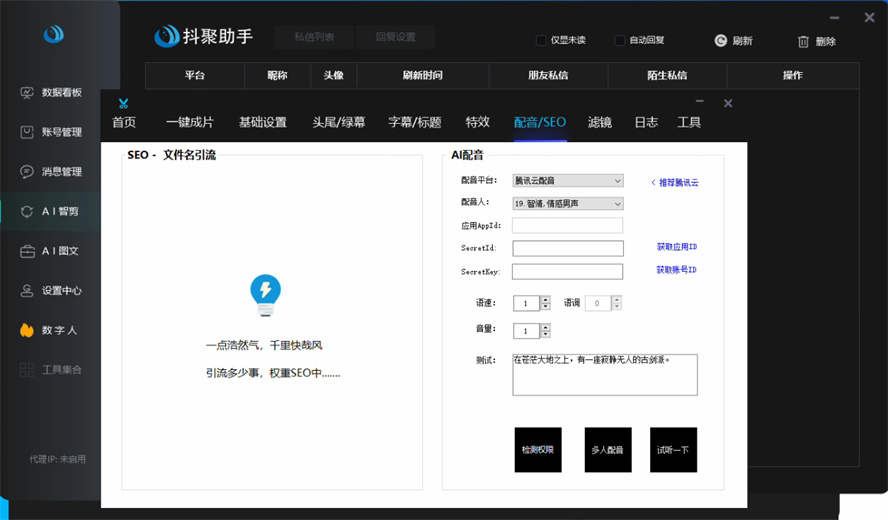This screenshot has width=888, height=520.
Task: Open 工具集合 in the sidebar
Action: [51, 370]
